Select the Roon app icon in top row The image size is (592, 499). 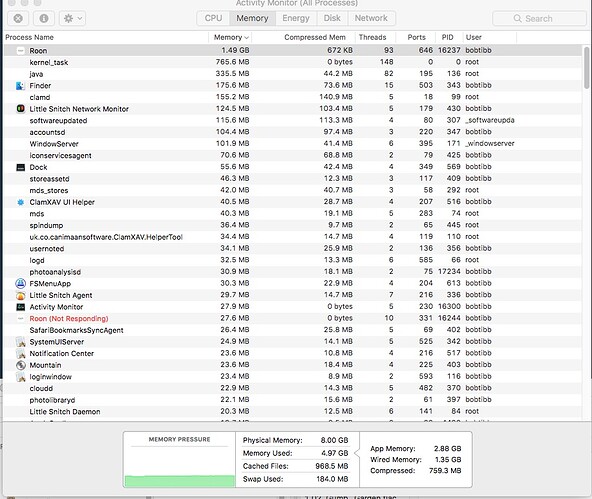pyautogui.click(x=21, y=51)
